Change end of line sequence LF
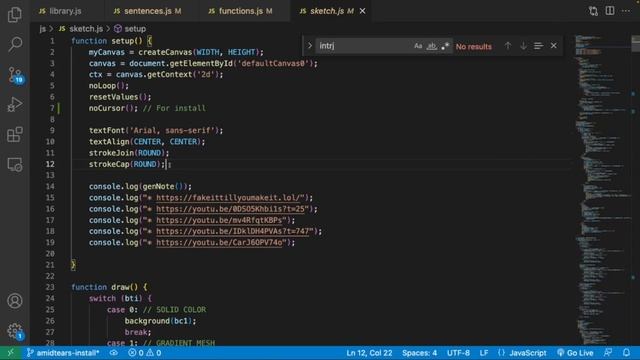This screenshot has width=640, height=360. 484,353
